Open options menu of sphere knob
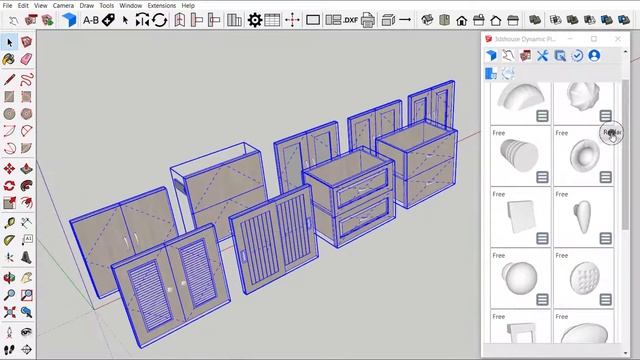 (542, 300)
